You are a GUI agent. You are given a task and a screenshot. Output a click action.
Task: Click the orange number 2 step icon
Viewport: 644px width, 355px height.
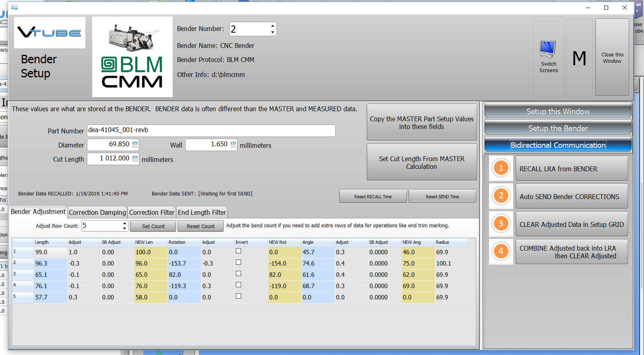coord(501,196)
